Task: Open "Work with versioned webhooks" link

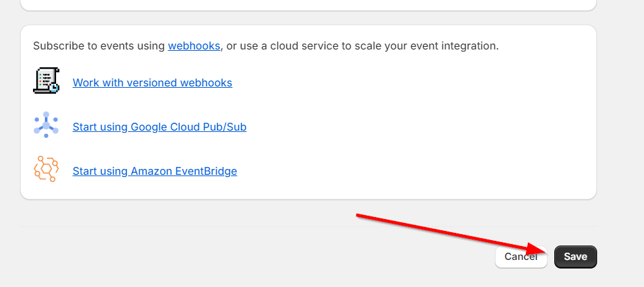Action: point(152,82)
